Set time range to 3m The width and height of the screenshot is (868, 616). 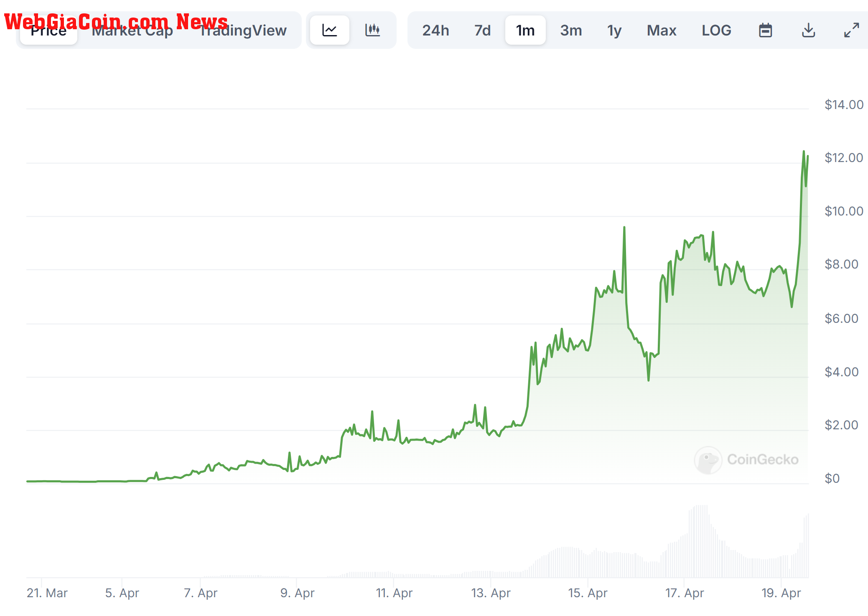(x=571, y=30)
